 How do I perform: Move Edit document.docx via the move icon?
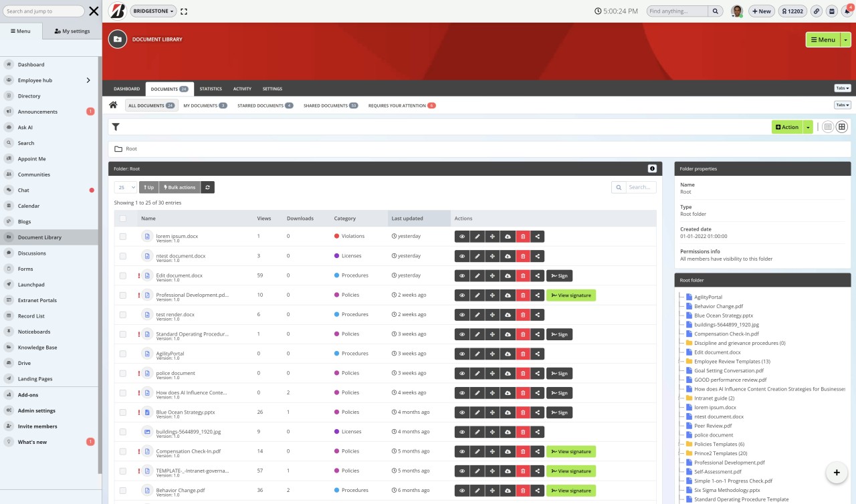(x=492, y=275)
